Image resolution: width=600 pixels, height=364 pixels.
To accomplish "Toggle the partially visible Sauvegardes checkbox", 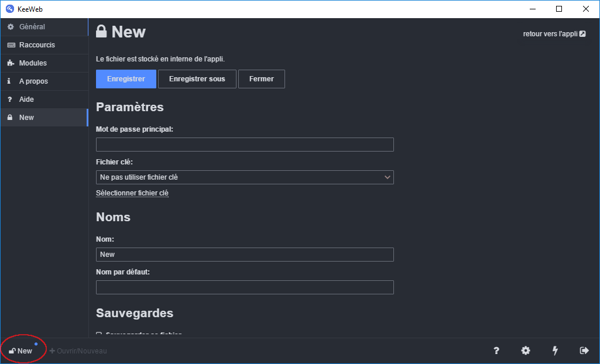I will (98, 335).
